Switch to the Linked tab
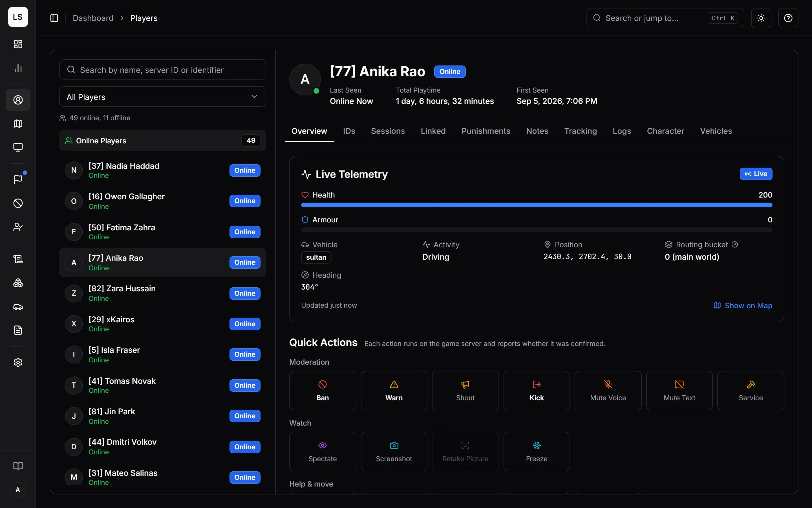812x508 pixels. click(433, 131)
